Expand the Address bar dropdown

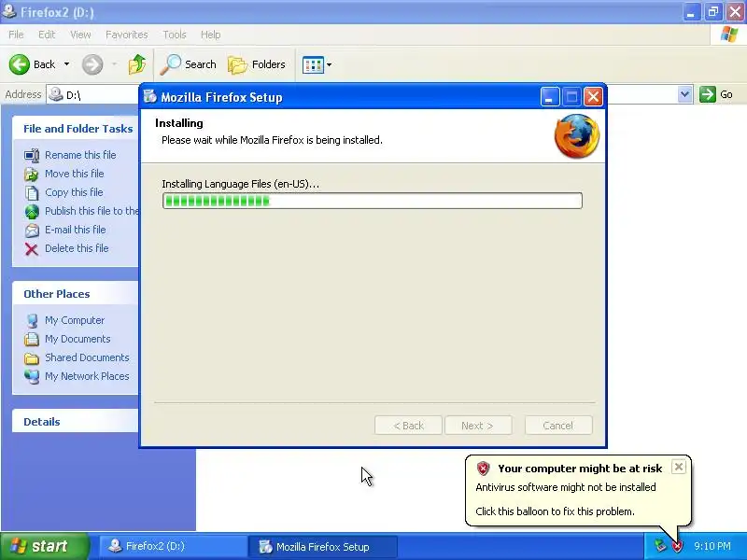pyautogui.click(x=684, y=94)
